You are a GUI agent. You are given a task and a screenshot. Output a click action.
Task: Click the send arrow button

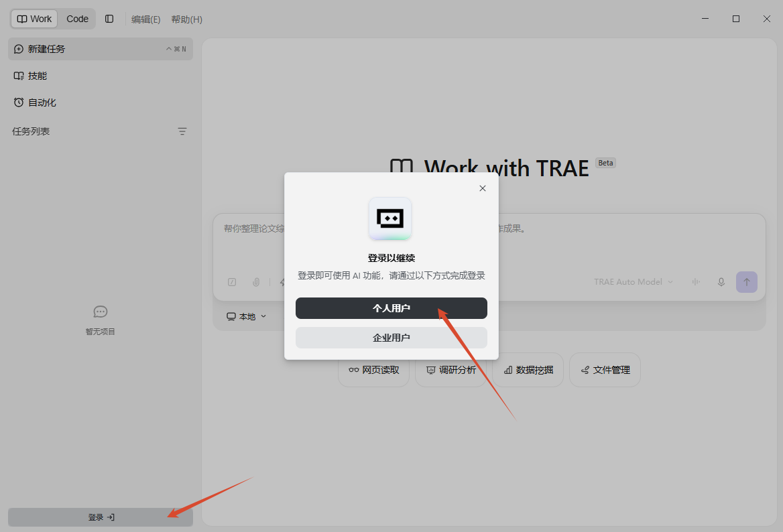click(x=747, y=282)
